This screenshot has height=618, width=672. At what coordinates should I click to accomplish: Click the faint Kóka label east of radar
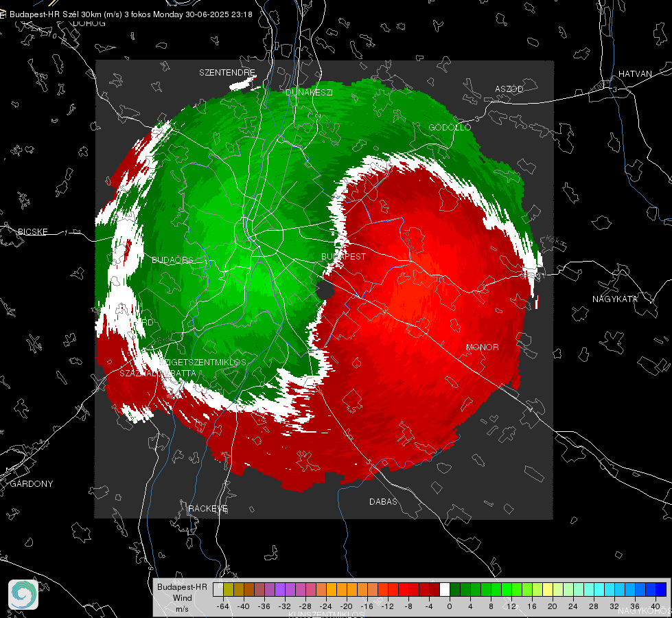(555, 242)
